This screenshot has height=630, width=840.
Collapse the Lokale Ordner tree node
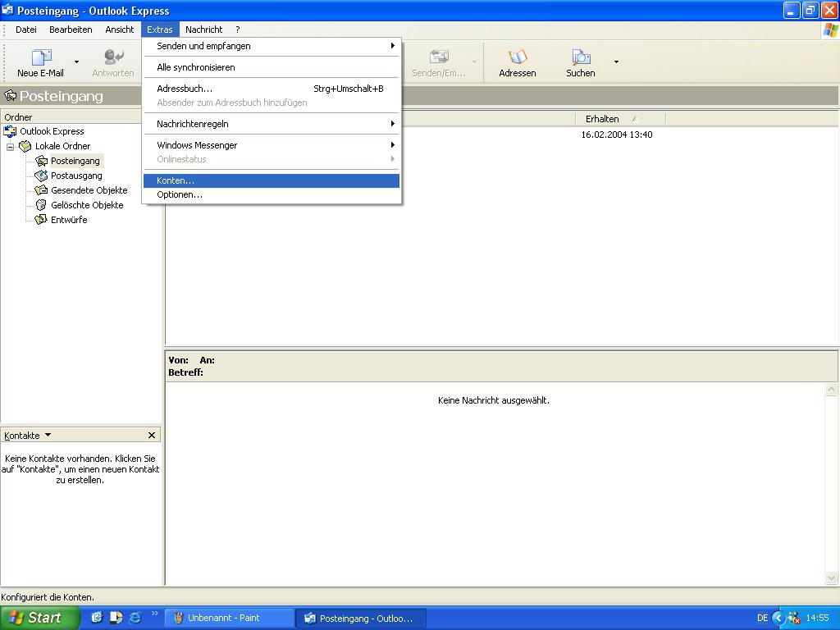click(x=10, y=146)
